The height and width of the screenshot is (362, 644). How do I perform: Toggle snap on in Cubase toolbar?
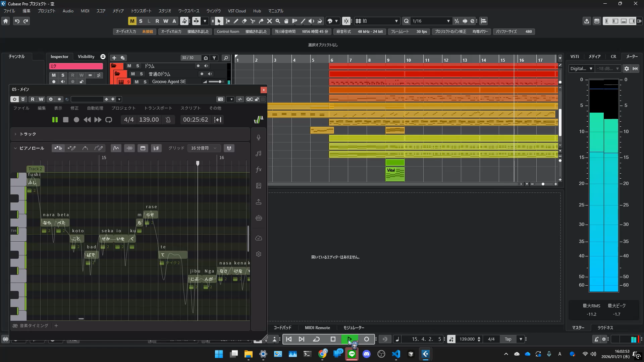pos(346,21)
